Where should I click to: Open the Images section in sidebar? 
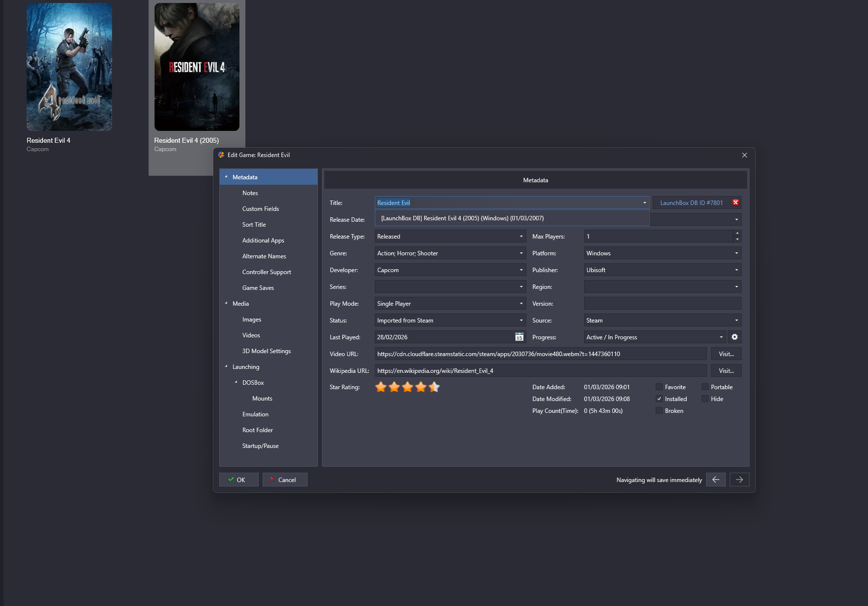pos(251,320)
